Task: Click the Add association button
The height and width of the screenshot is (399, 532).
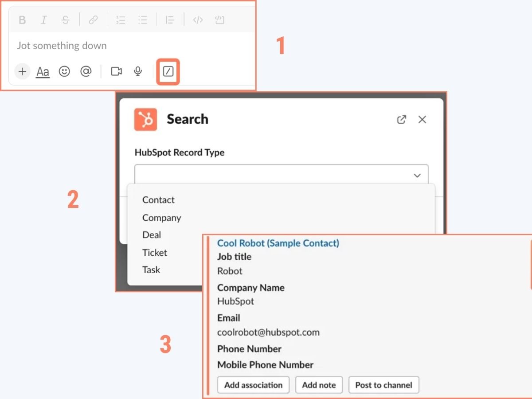Action: click(x=253, y=385)
